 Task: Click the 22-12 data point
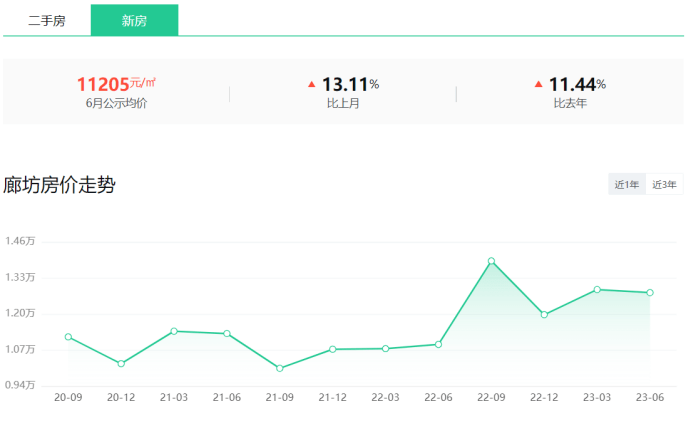pyautogui.click(x=544, y=315)
